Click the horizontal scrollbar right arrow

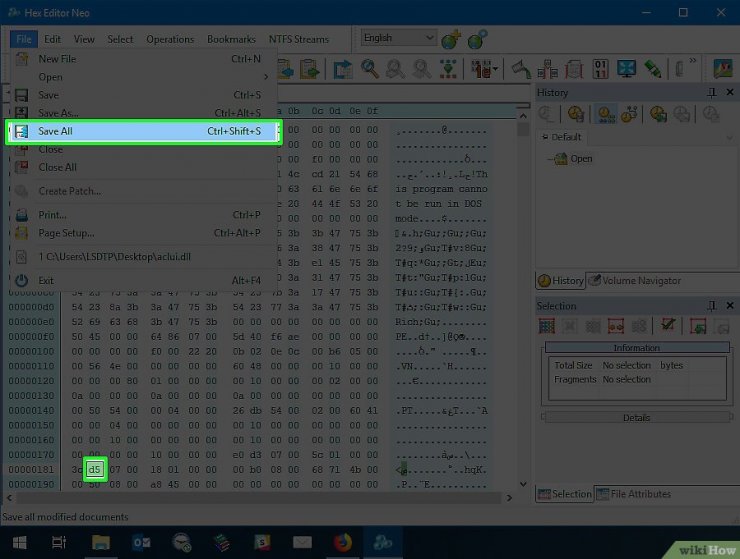tap(509, 498)
